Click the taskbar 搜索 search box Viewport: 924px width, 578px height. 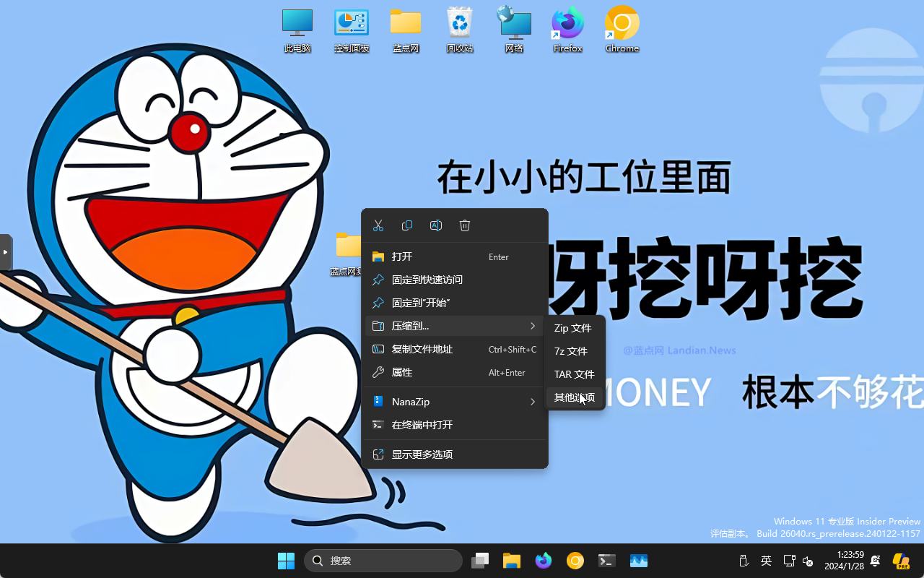383,561
